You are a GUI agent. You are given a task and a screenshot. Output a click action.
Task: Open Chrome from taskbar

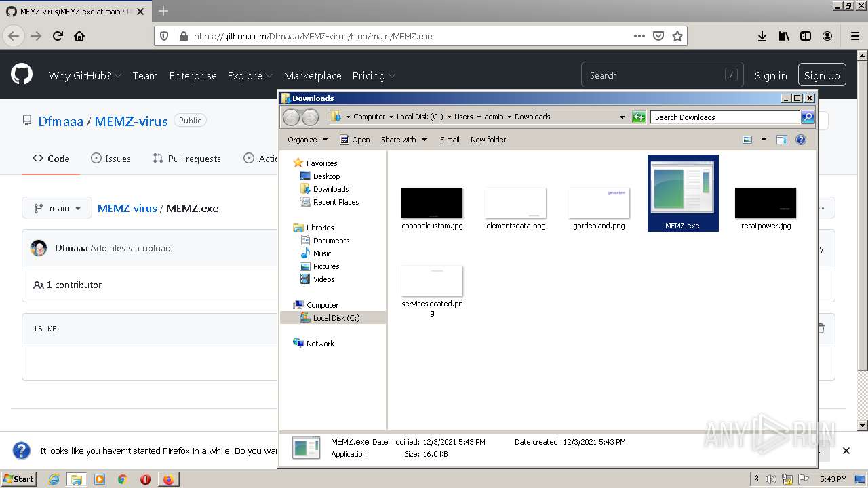point(122,479)
